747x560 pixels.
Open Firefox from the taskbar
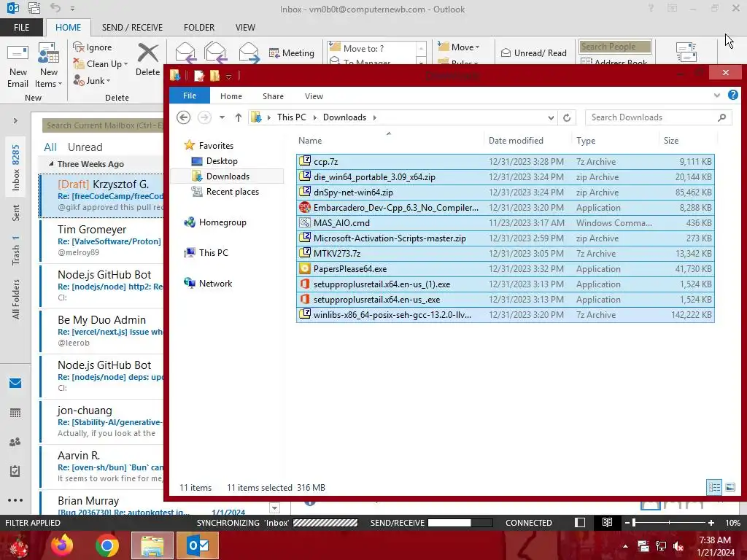click(62, 545)
